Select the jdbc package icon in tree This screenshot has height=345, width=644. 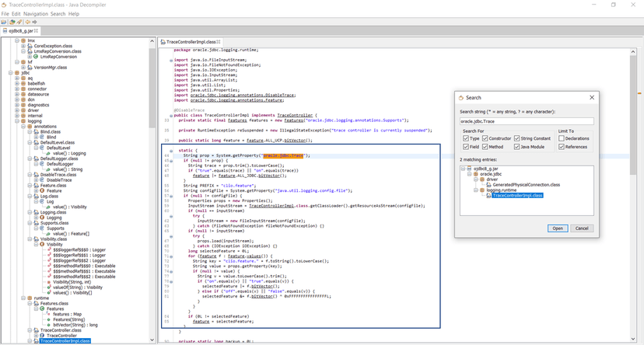(17, 73)
